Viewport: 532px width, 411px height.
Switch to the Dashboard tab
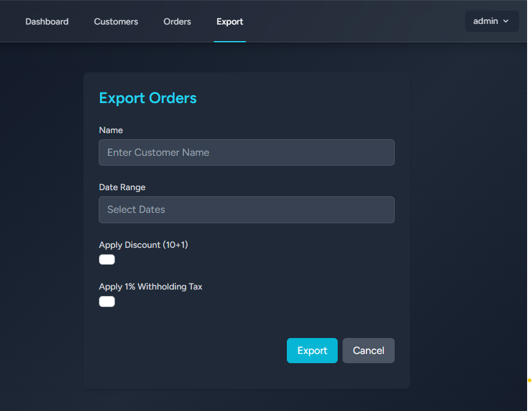point(47,21)
